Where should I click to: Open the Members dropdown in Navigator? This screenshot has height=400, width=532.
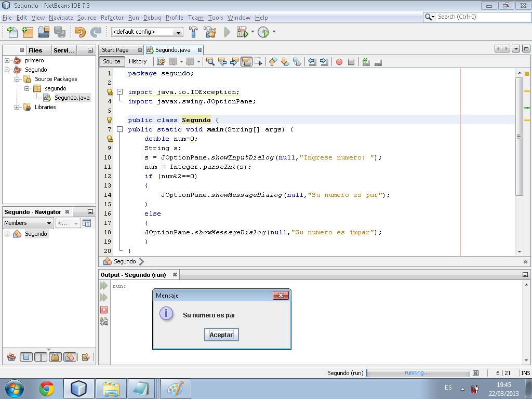(x=28, y=222)
